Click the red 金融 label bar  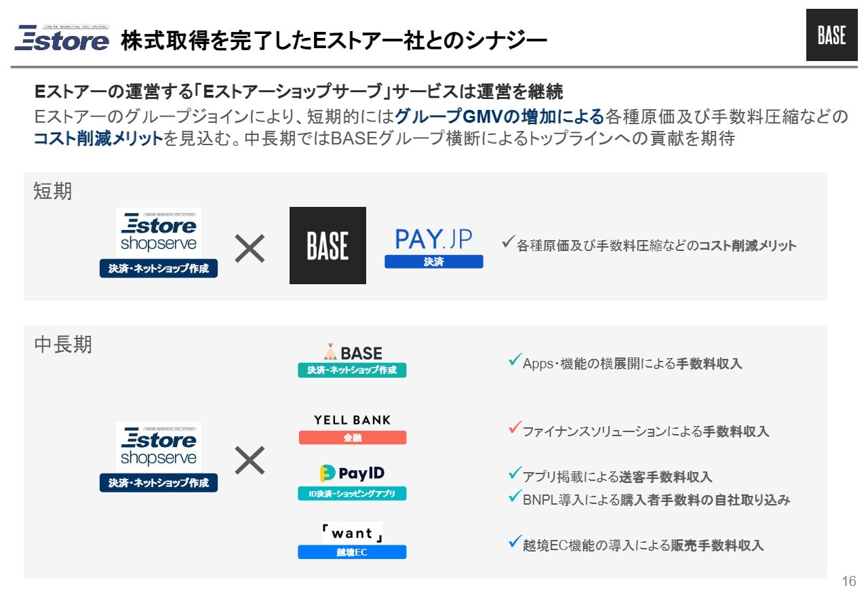pyautogui.click(x=352, y=438)
